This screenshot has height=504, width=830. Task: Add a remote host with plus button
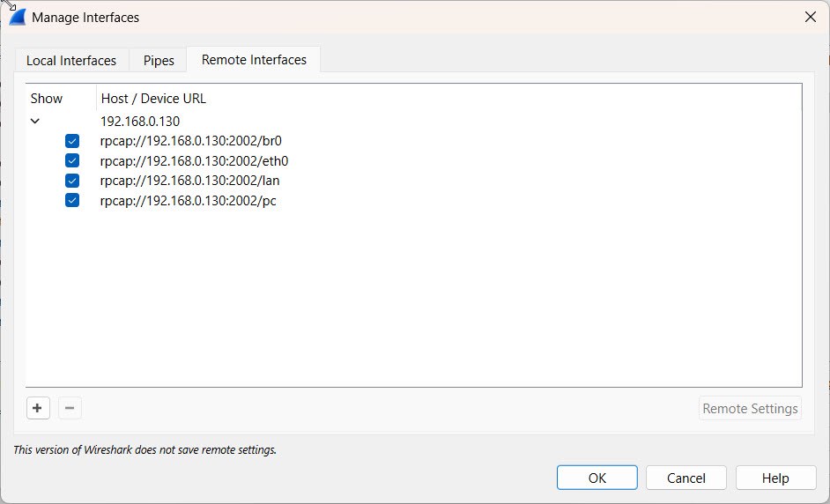coord(38,408)
